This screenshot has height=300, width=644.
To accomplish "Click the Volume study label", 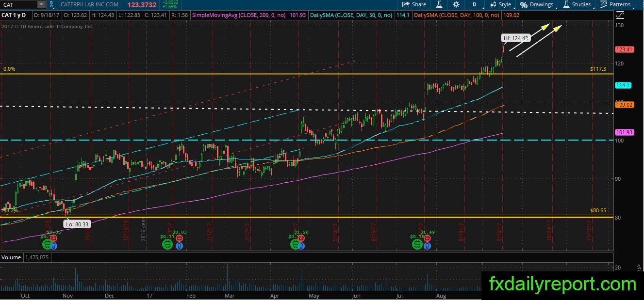I will 11,258.
